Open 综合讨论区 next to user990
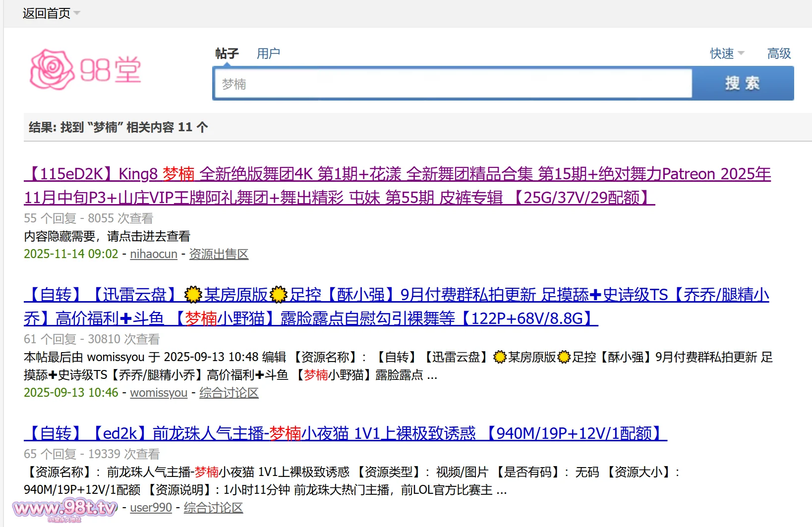812x527 pixels. tap(213, 508)
